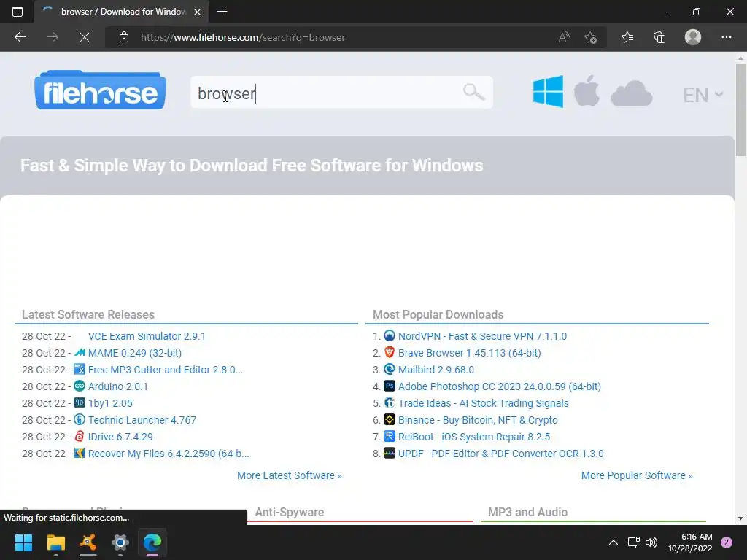Open the tab actions menu icon

coord(18,12)
